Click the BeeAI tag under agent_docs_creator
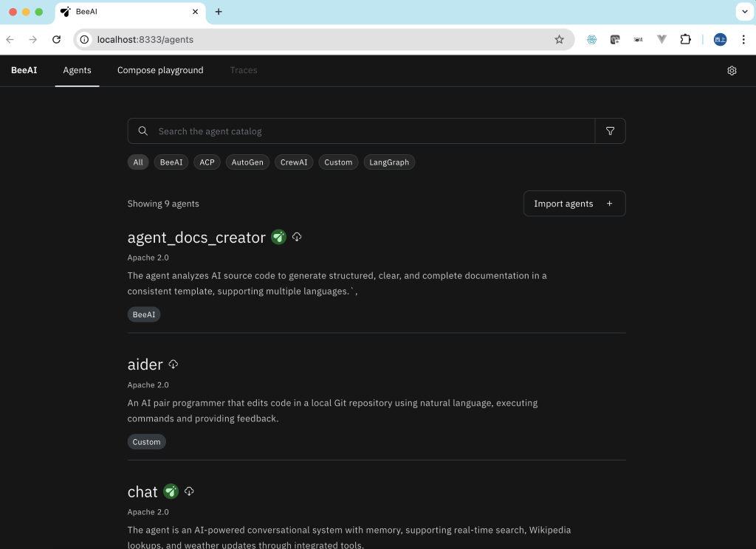Screen dimensions: 756x549 click(x=144, y=314)
